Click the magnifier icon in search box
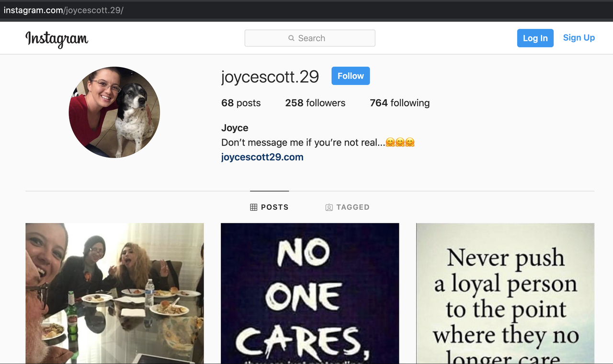 point(291,38)
